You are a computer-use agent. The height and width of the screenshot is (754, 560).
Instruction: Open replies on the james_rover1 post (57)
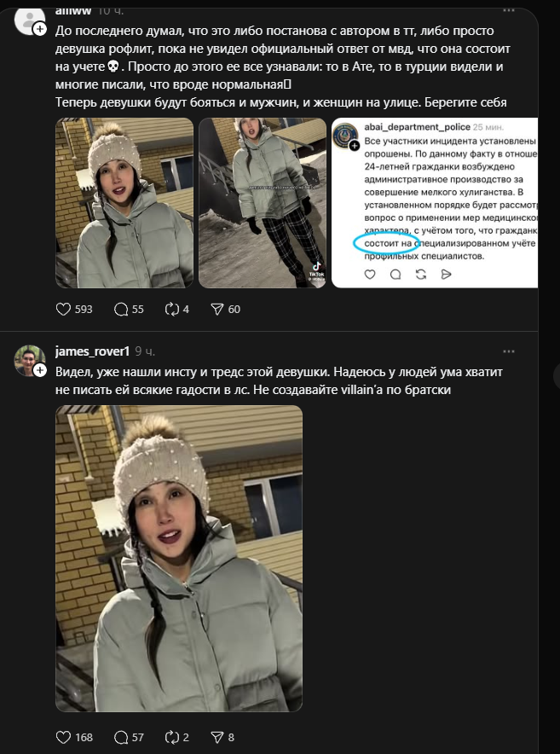[121, 737]
